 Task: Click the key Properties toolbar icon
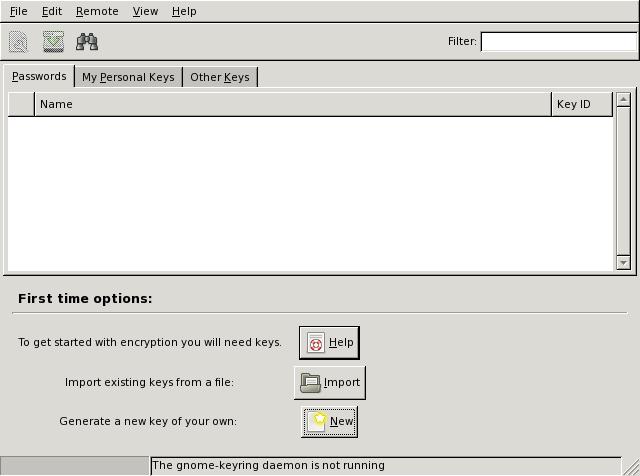[18, 42]
